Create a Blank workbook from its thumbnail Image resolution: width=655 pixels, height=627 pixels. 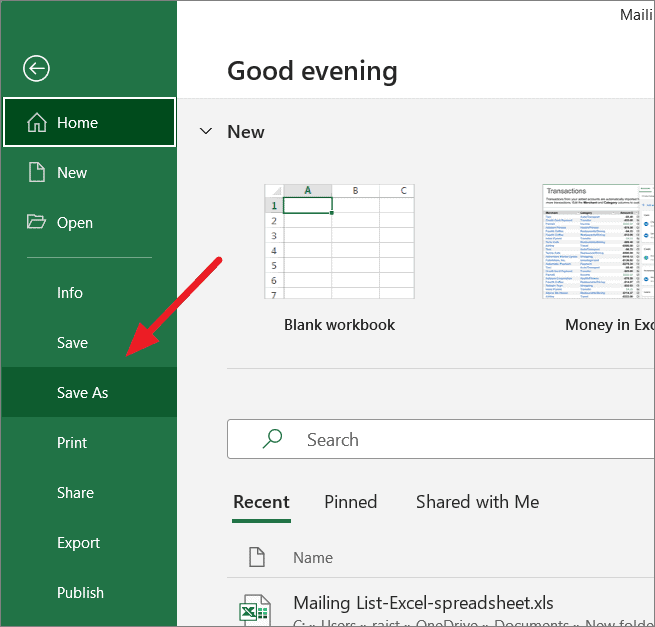pos(340,241)
